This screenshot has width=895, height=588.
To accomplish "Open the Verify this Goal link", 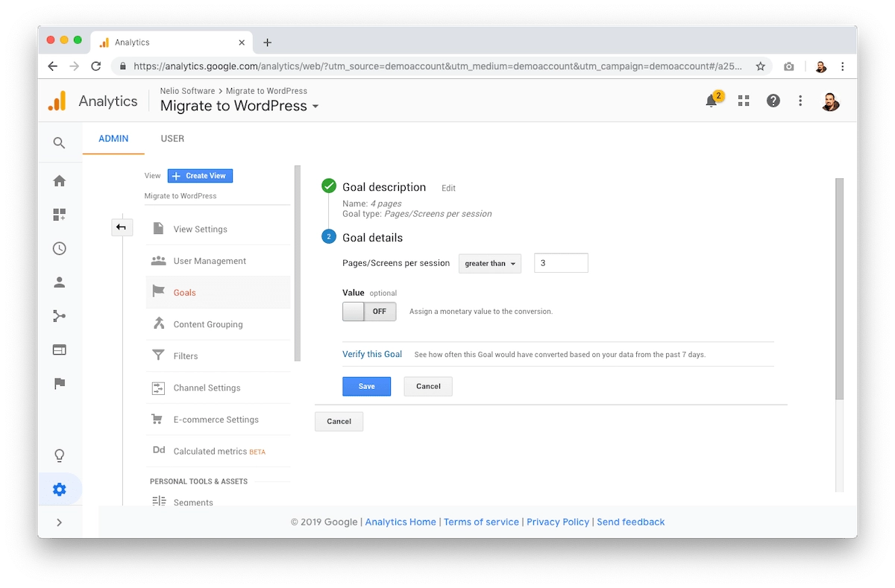I will pos(372,354).
